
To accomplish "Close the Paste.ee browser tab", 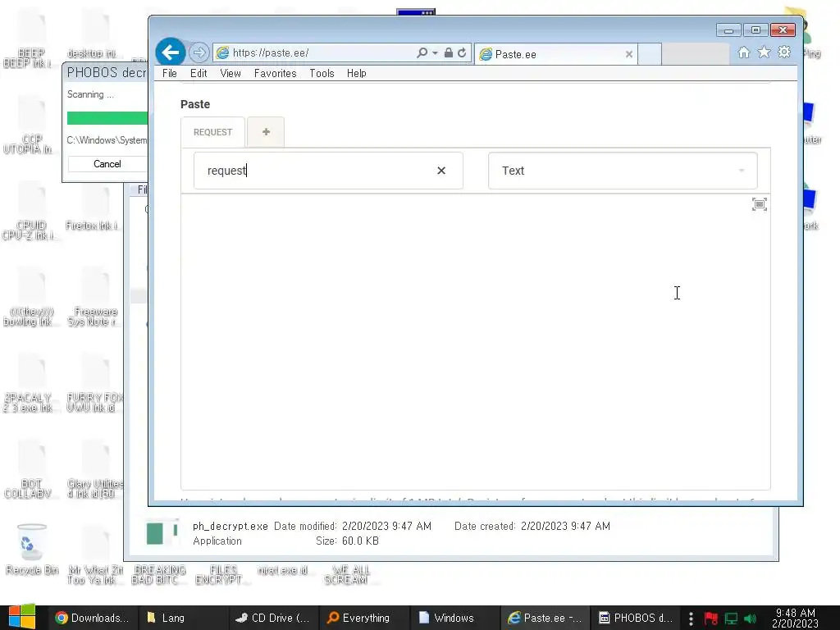I will click(629, 54).
